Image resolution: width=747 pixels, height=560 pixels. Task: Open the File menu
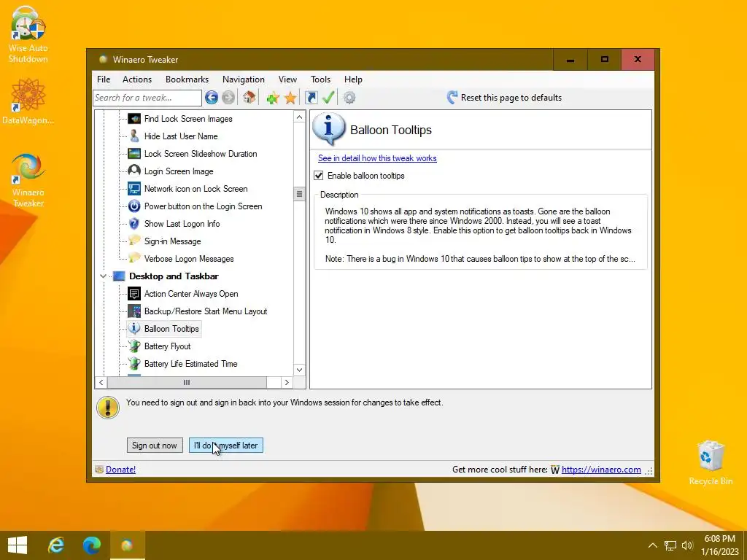coord(104,79)
